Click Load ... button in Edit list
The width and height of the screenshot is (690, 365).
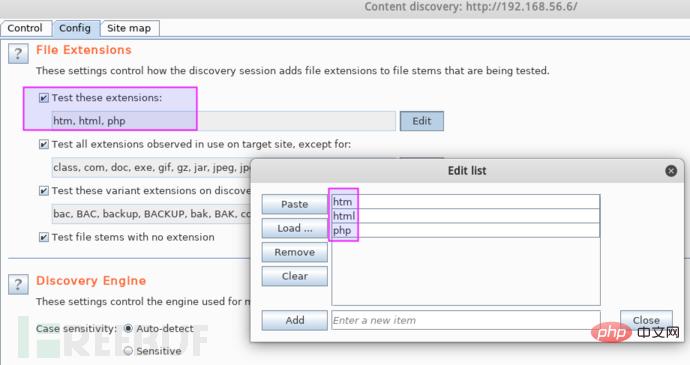tap(294, 229)
